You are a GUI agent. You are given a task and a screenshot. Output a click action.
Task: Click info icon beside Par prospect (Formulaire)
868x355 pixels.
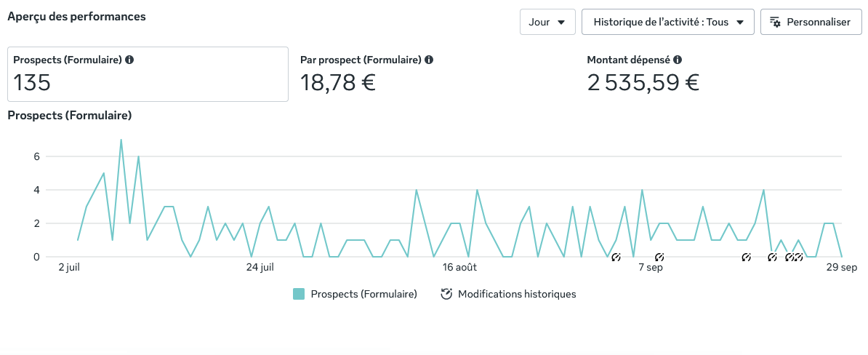click(429, 60)
